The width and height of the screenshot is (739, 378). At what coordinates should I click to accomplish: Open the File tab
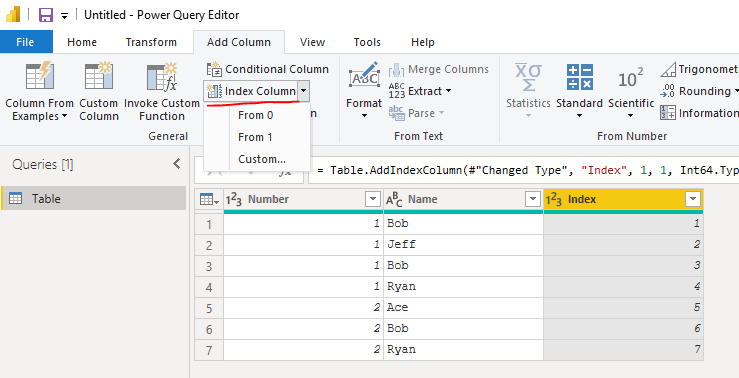(x=25, y=42)
